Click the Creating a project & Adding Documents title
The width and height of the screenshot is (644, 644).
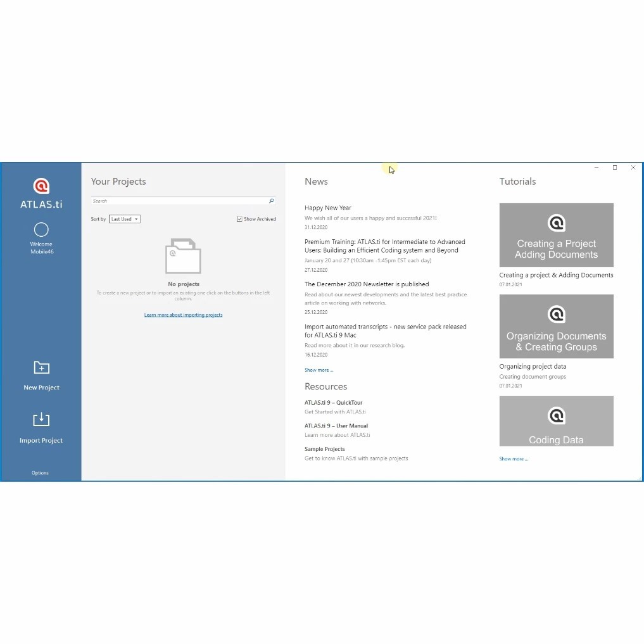556,275
